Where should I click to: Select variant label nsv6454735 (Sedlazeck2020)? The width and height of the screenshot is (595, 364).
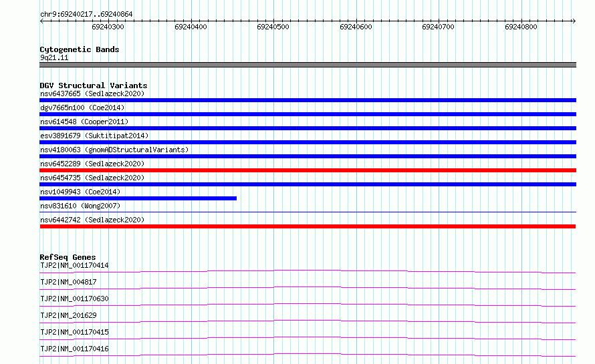(x=92, y=178)
